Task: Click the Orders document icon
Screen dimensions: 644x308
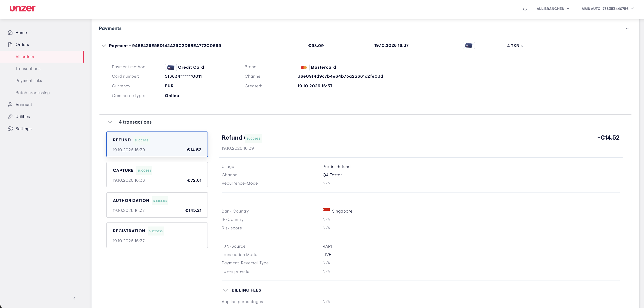Action: pyautogui.click(x=10, y=44)
